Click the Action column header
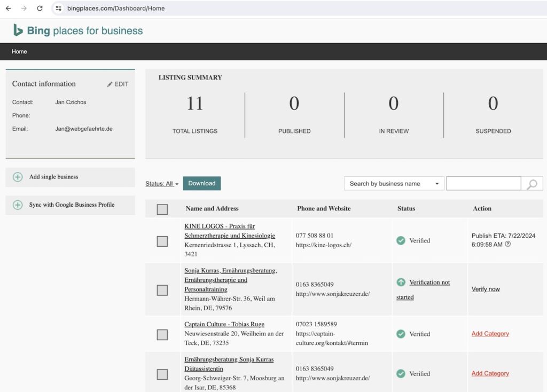Screen dimensions: 547x392 [x=482, y=209]
